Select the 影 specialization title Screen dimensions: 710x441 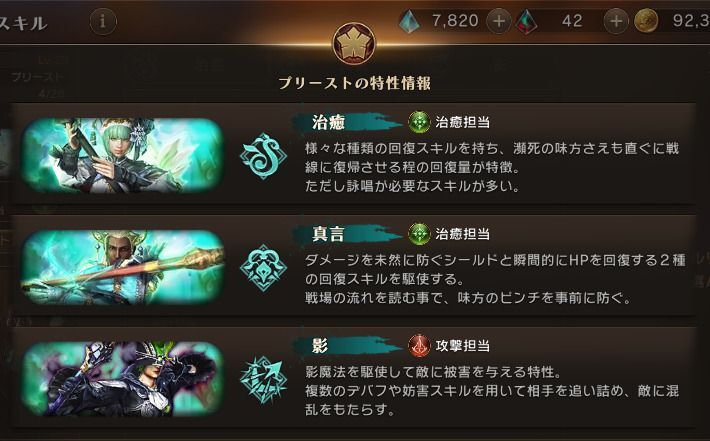[320, 346]
